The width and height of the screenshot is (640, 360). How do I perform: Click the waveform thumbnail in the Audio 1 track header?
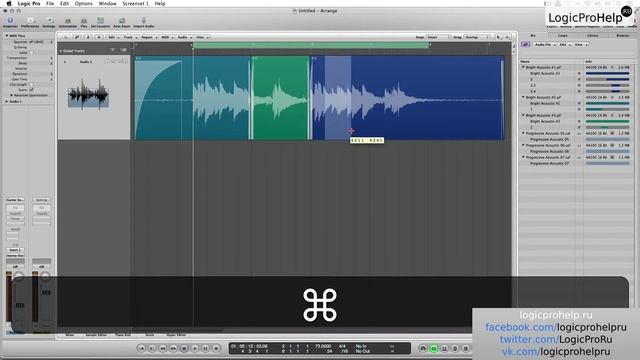tap(88, 94)
